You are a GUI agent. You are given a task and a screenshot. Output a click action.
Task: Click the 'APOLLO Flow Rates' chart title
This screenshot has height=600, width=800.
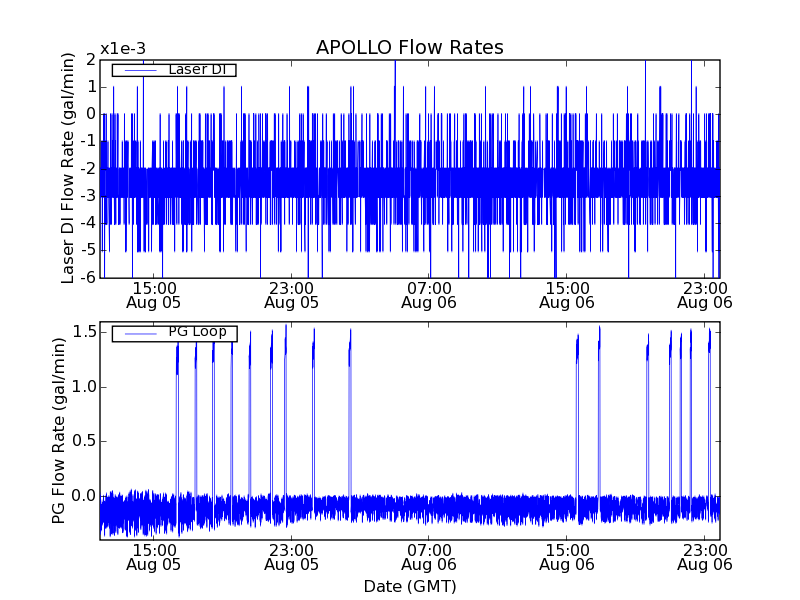(409, 48)
